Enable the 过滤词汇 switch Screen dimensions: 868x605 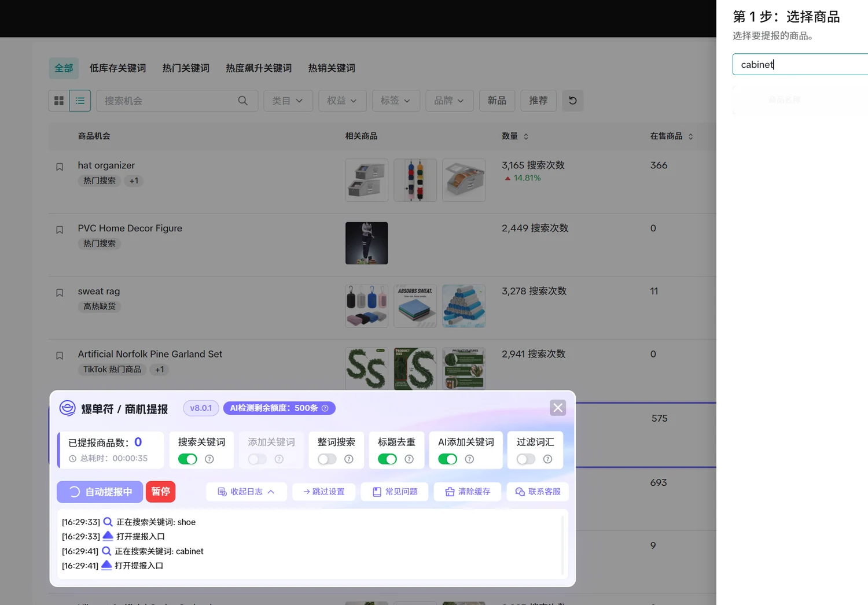coord(525,459)
